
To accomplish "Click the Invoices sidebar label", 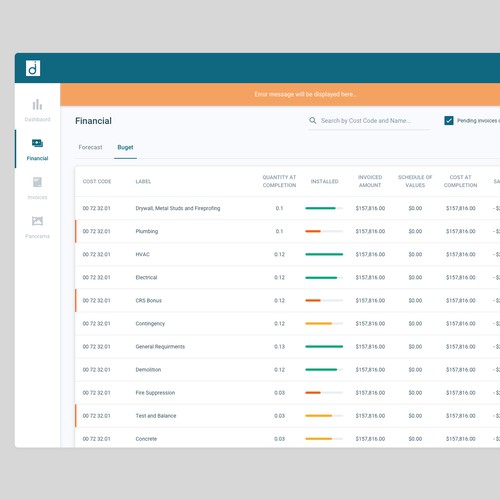I will (x=37, y=197).
